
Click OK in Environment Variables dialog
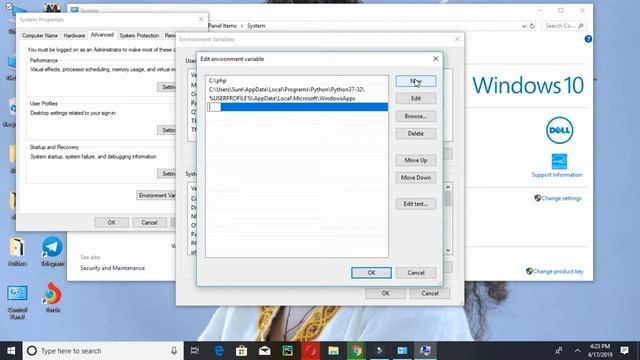(385, 293)
